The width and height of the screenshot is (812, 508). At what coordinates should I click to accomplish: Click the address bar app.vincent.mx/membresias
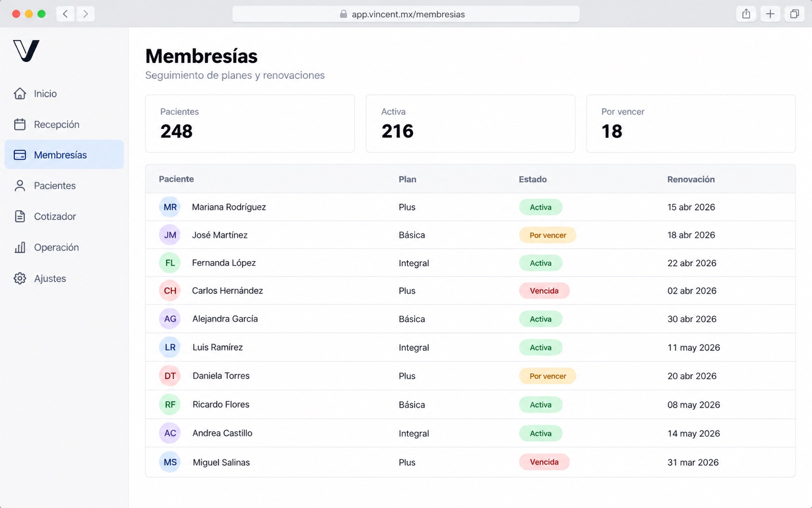point(406,14)
